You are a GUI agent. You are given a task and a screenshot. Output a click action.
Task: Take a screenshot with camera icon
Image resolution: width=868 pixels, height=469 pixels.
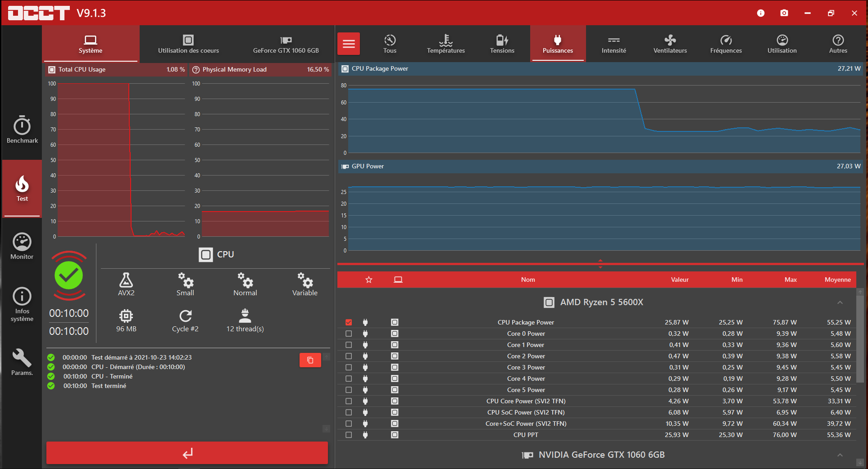point(784,13)
